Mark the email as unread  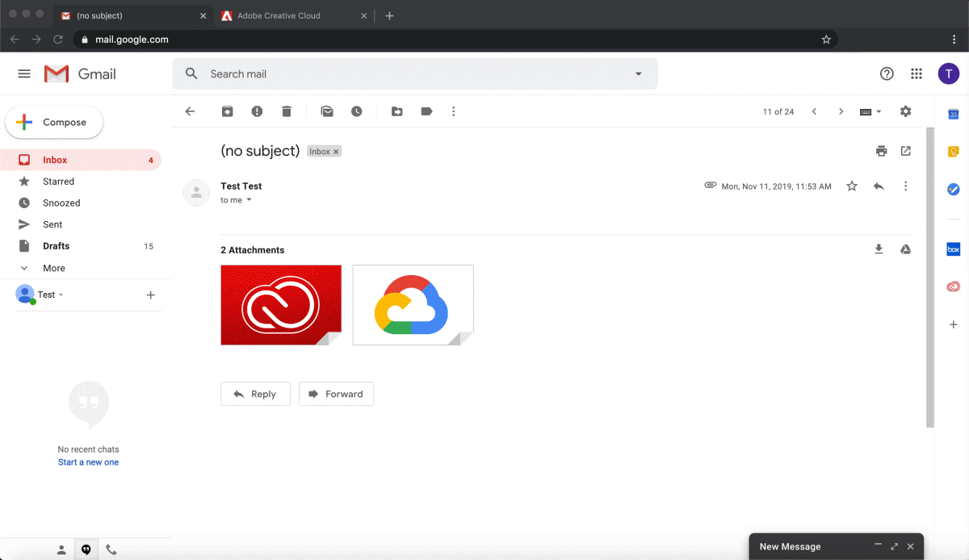(327, 111)
